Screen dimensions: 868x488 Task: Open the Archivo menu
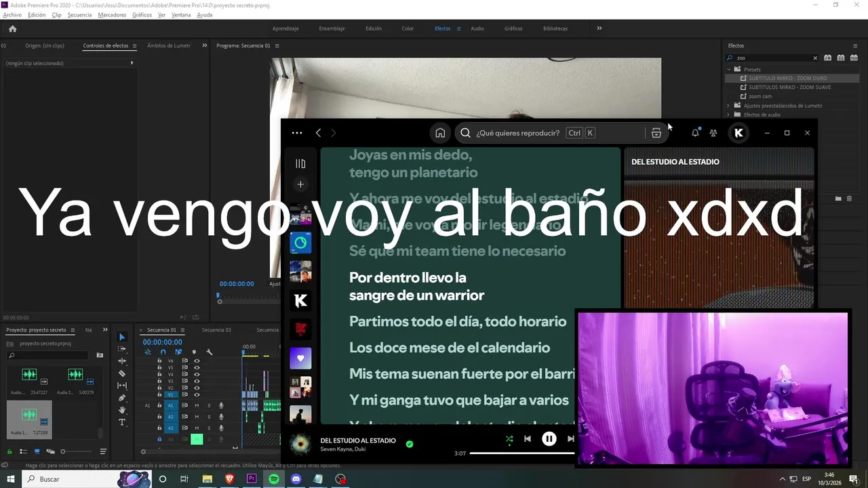coord(12,14)
